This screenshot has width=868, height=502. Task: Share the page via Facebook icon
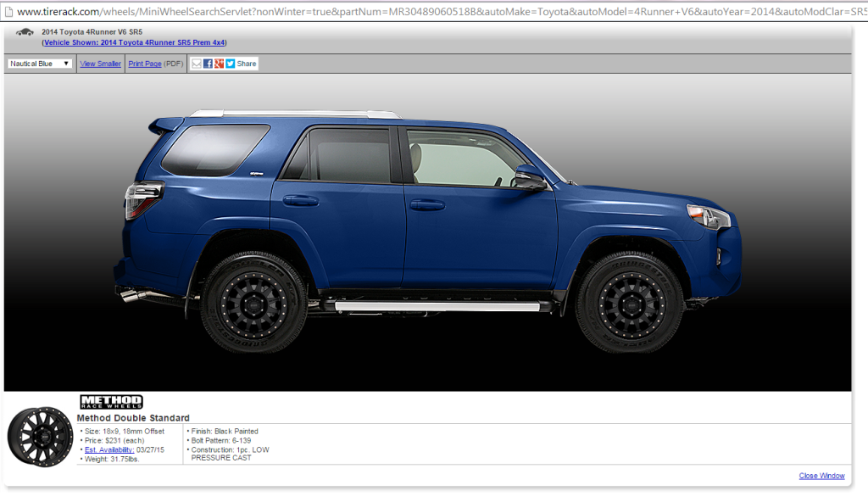(x=208, y=64)
